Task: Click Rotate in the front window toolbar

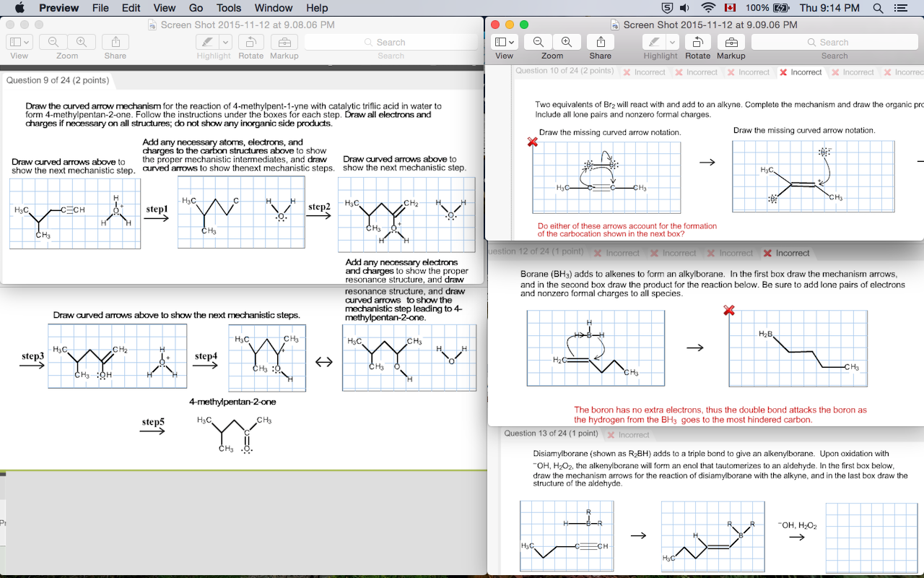Action: pos(697,42)
